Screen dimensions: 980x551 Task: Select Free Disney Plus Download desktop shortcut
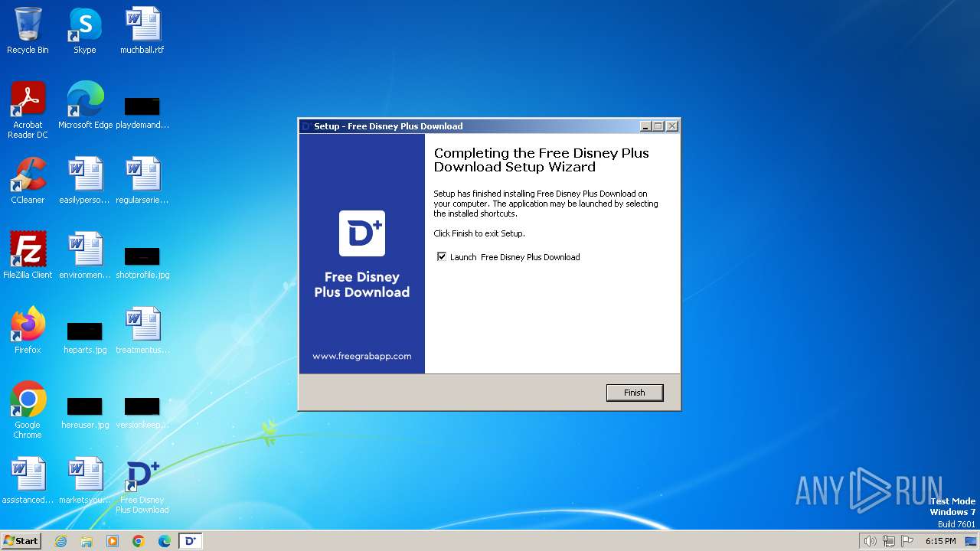pos(142,487)
